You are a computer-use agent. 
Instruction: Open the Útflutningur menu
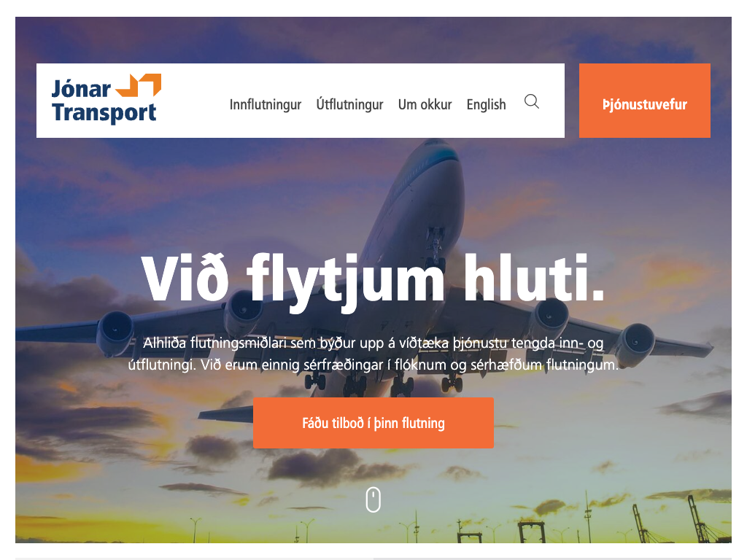(349, 104)
